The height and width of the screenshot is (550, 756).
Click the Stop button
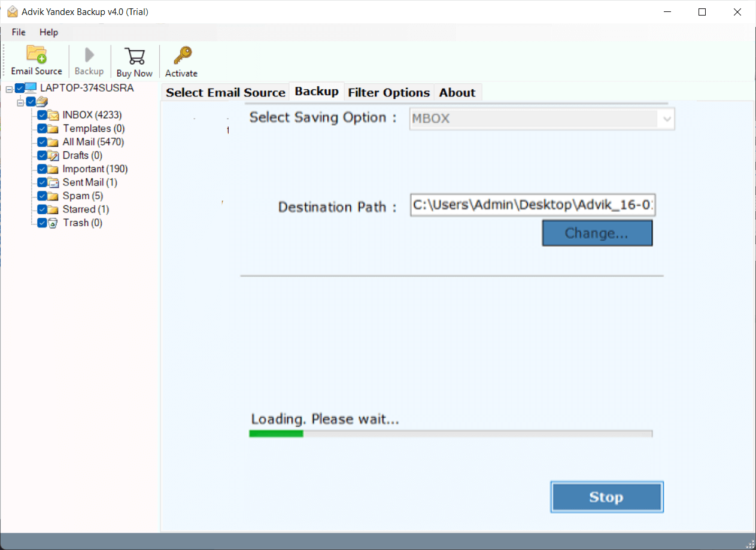coord(606,497)
